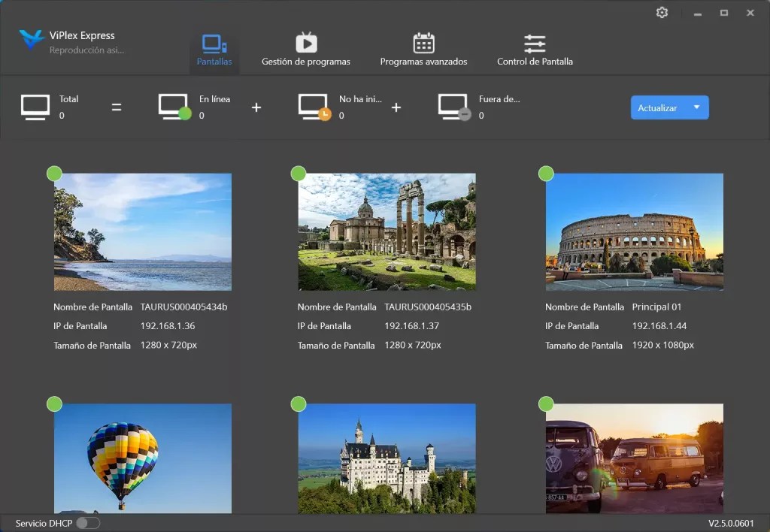Select the Pantallas monitor icon

pyautogui.click(x=214, y=44)
